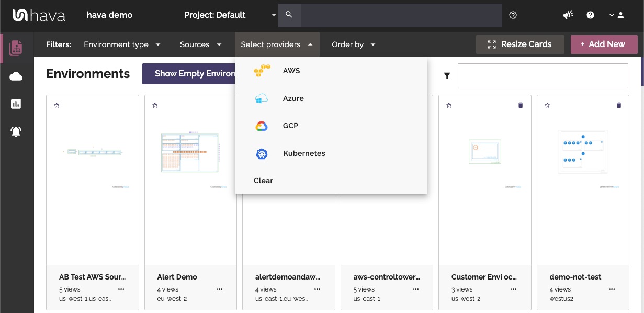This screenshot has width=644, height=313.
Task: Expand the Environment type filter
Action: (x=122, y=44)
